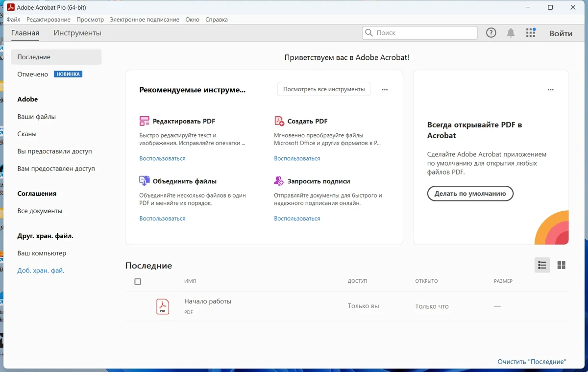The image size is (588, 372).
Task: Click the Combine Files icon
Action: point(144,181)
